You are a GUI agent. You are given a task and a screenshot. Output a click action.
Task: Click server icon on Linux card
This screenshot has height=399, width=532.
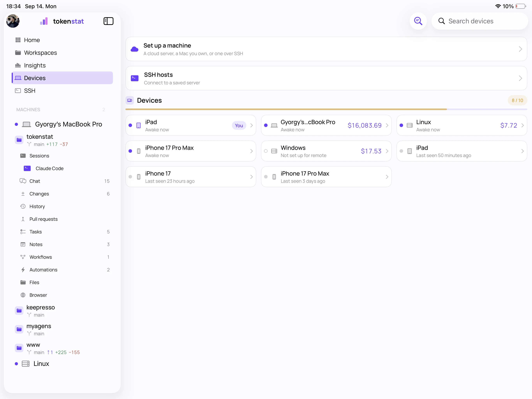(x=410, y=125)
